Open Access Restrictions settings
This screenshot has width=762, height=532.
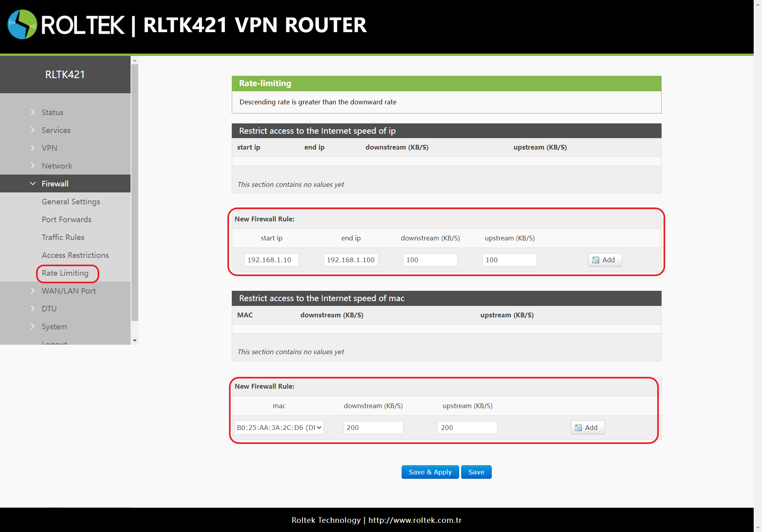click(x=75, y=255)
